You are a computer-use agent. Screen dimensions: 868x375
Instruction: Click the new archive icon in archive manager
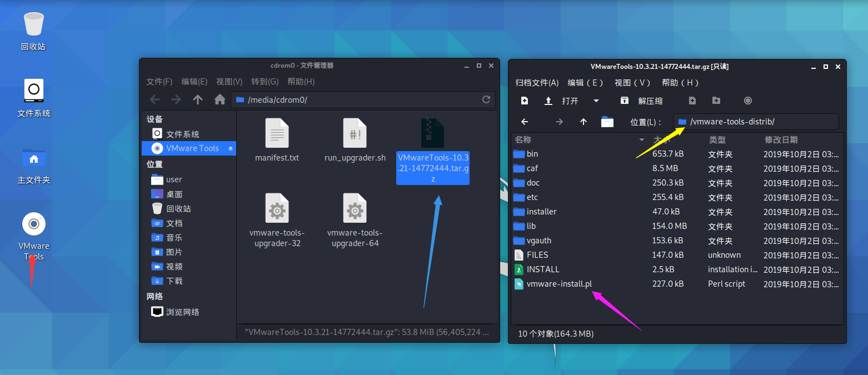tap(524, 101)
